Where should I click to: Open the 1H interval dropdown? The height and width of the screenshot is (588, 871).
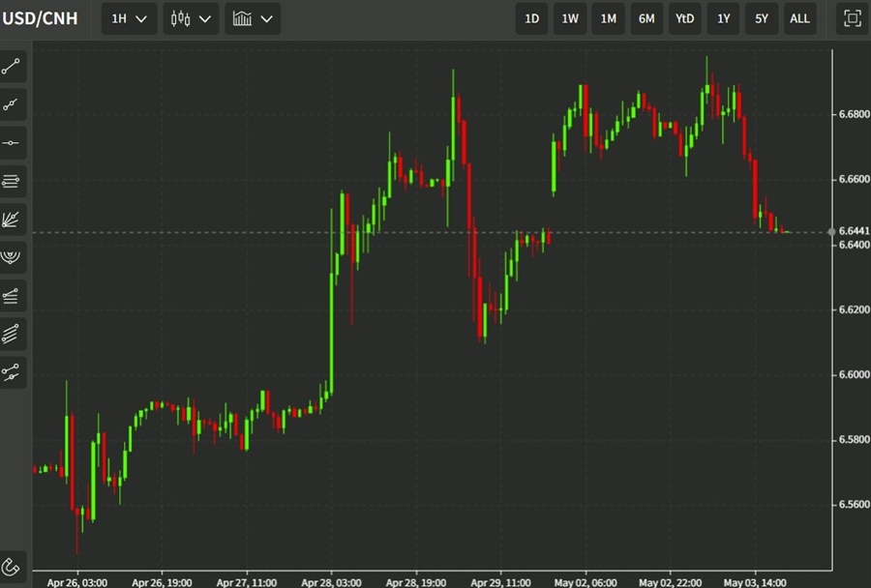click(x=128, y=17)
